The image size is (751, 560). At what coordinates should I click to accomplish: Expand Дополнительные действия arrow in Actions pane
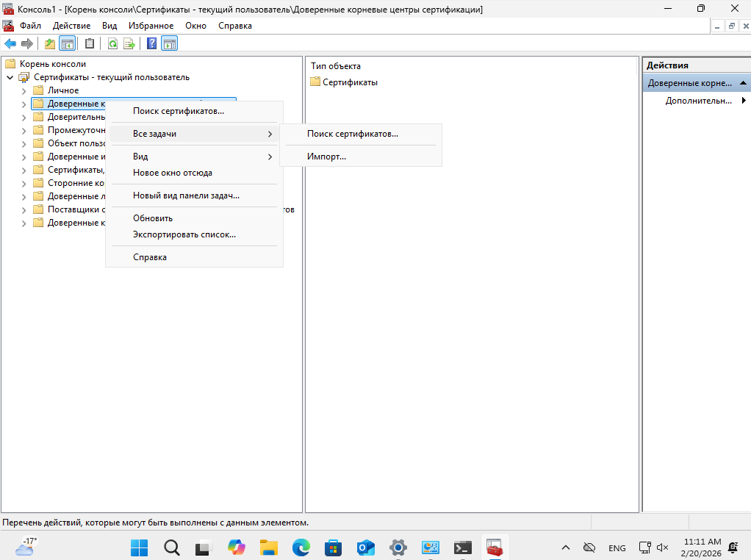click(744, 101)
